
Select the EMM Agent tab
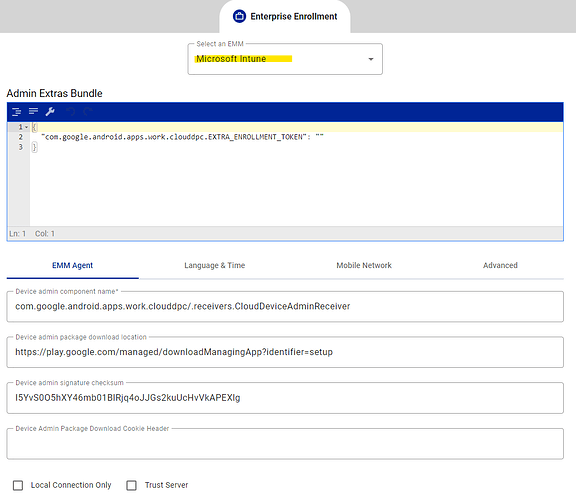click(72, 265)
